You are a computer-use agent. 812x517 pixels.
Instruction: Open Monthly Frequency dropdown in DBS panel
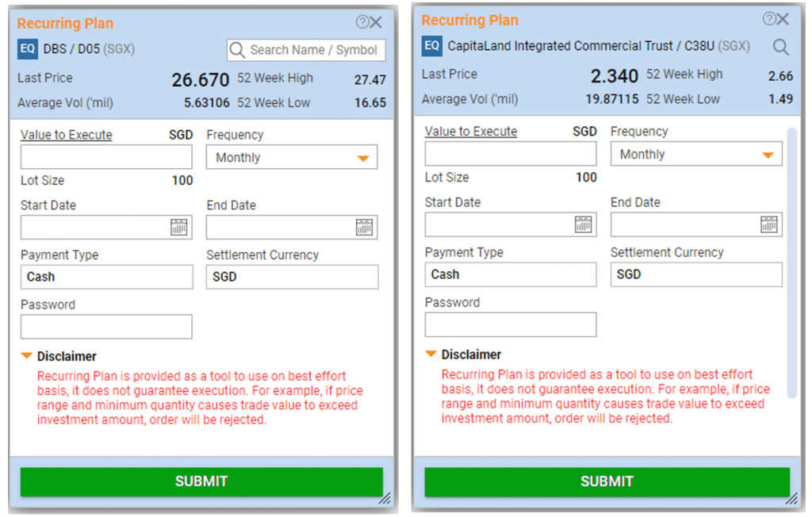tap(292, 158)
